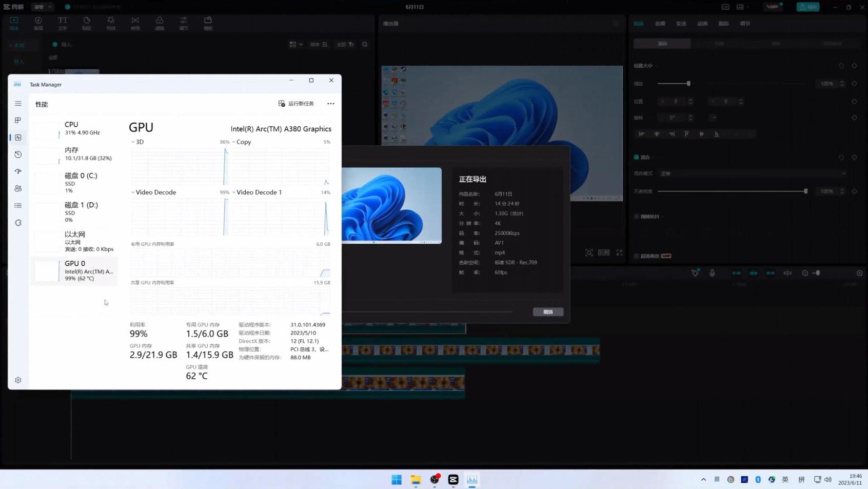Viewport: 868px width, 489px height.
Task: Open the Processes page in Task Manager sidebar
Action: coord(18,120)
